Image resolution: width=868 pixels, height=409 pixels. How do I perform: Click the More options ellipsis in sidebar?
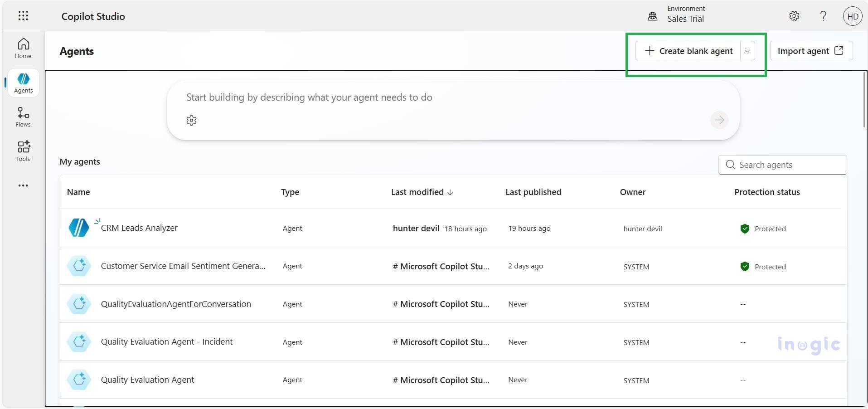(x=23, y=185)
